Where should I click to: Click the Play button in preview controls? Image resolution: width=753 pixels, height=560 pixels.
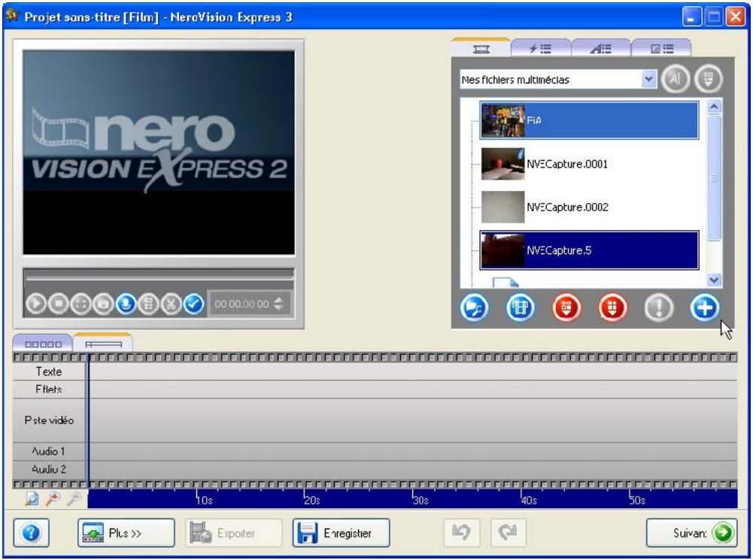click(x=36, y=304)
